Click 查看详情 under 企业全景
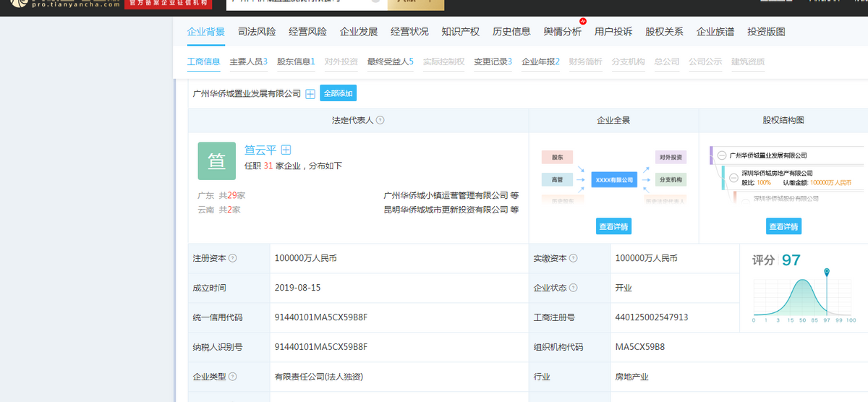Viewport: 868px width, 402px height. (613, 226)
